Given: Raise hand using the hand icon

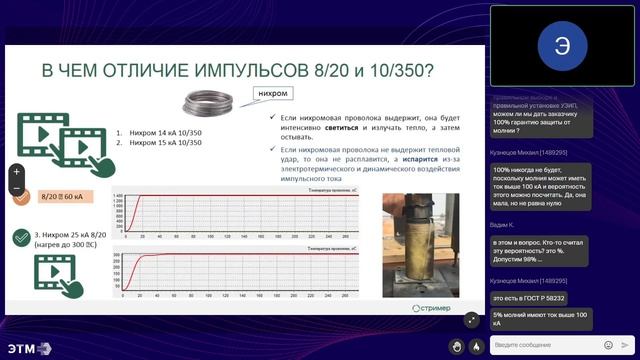Looking at the screenshot, I should click(x=456, y=347).
